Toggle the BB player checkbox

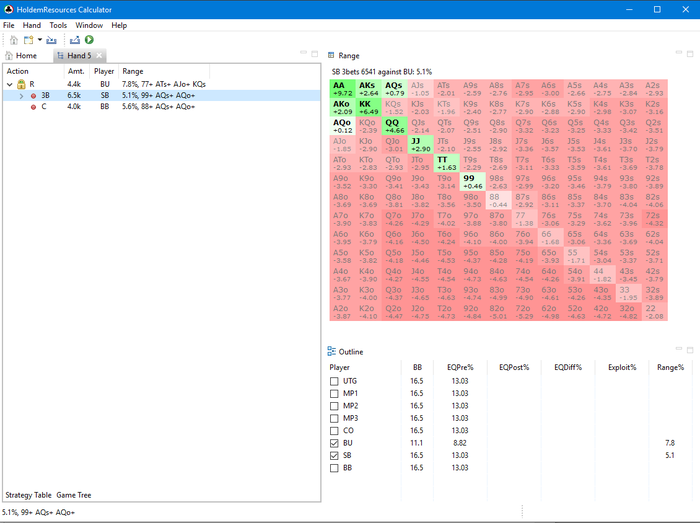tap(334, 468)
